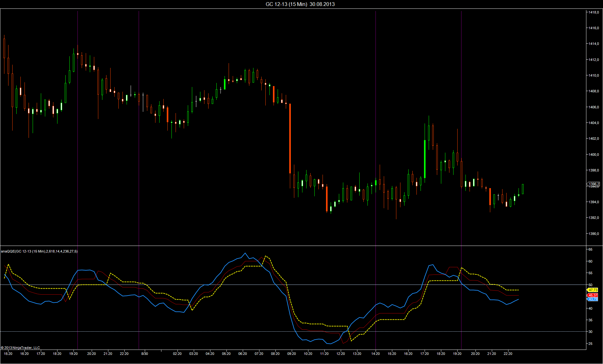Click the NinjaTrader, LLC copyright text

pos(20,348)
